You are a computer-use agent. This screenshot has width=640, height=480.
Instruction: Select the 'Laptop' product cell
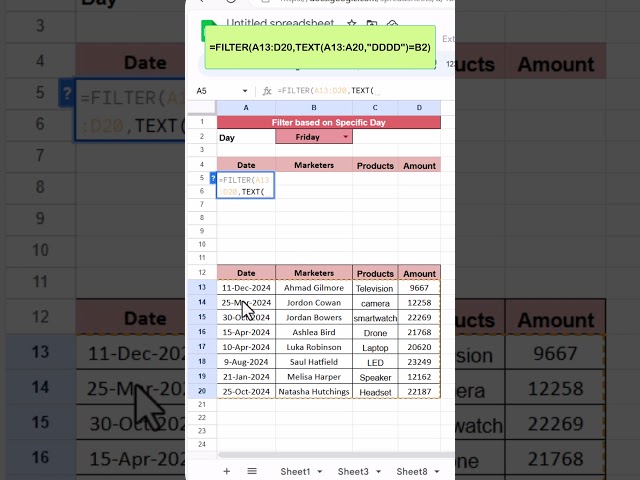(x=375, y=347)
